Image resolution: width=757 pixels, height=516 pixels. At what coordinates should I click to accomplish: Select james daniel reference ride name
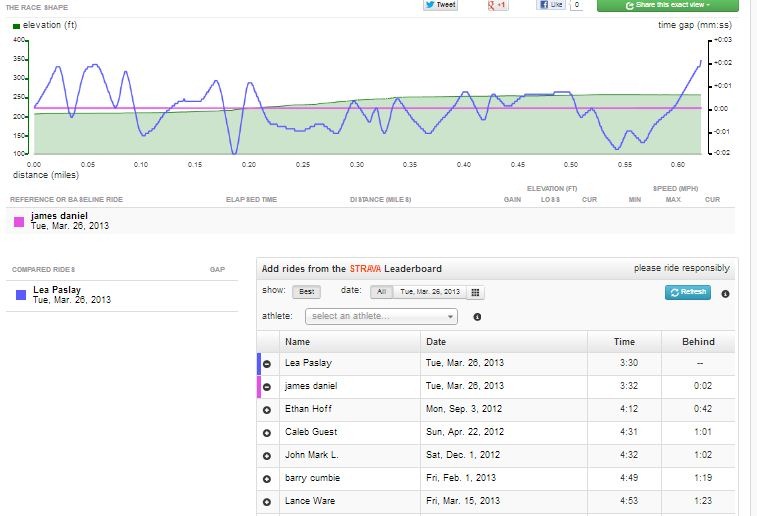[x=59, y=216]
